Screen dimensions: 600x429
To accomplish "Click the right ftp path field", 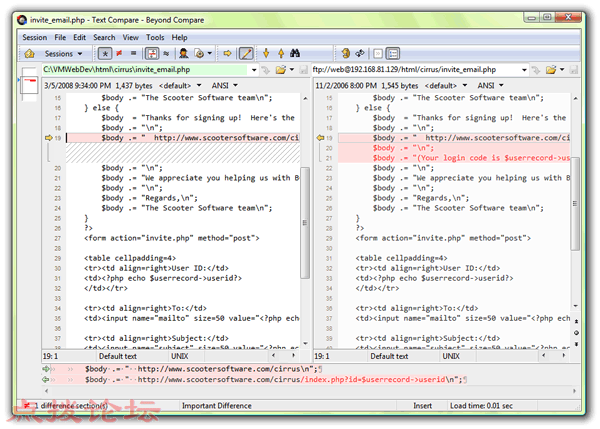I will click(x=415, y=70).
